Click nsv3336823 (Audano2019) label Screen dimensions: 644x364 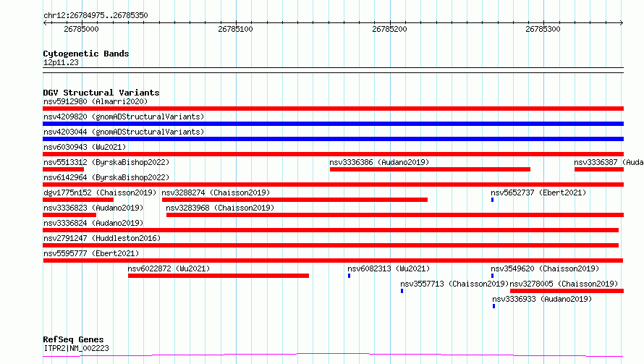click(93, 208)
